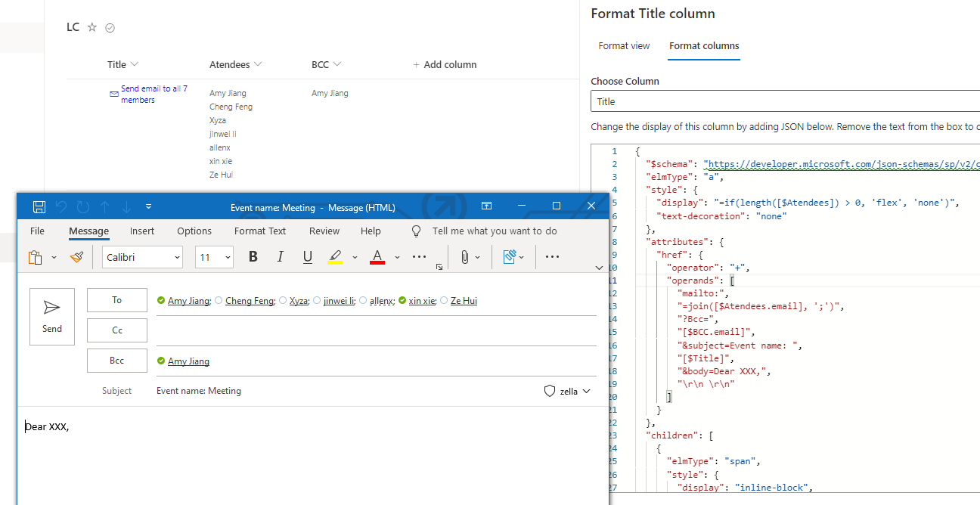Click the Undo arrow in Outlook's title bar
The width and height of the screenshot is (980, 505).
pyautogui.click(x=61, y=206)
